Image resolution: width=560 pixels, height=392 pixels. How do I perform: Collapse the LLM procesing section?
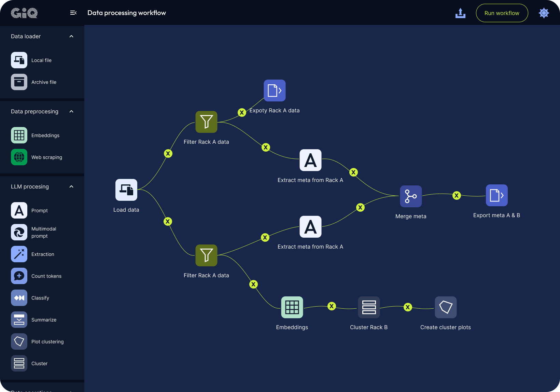pos(71,186)
